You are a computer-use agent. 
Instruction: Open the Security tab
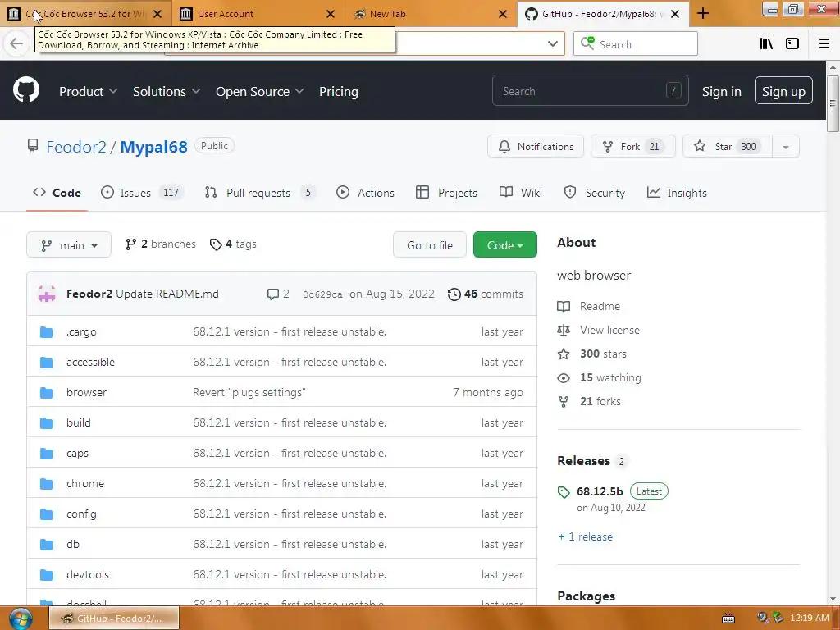click(x=594, y=193)
